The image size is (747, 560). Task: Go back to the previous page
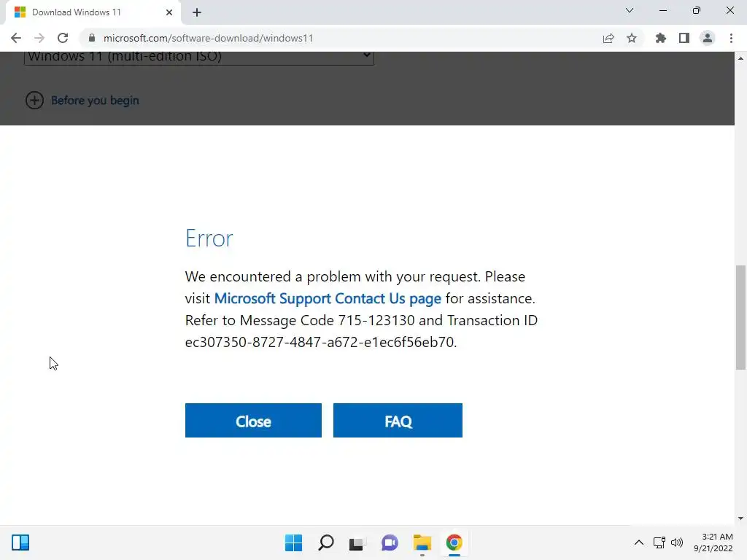(16, 38)
